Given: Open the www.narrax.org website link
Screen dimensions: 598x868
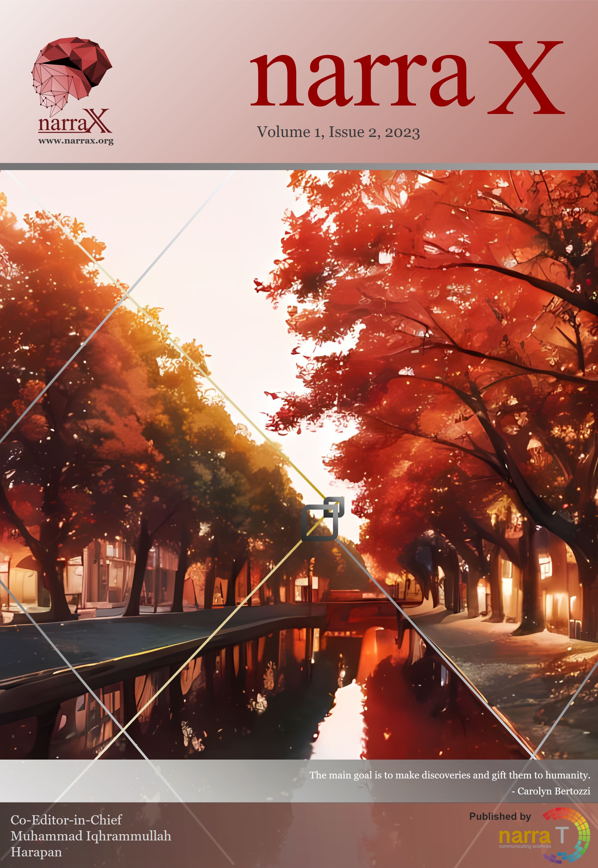Looking at the screenshot, I should [x=76, y=141].
